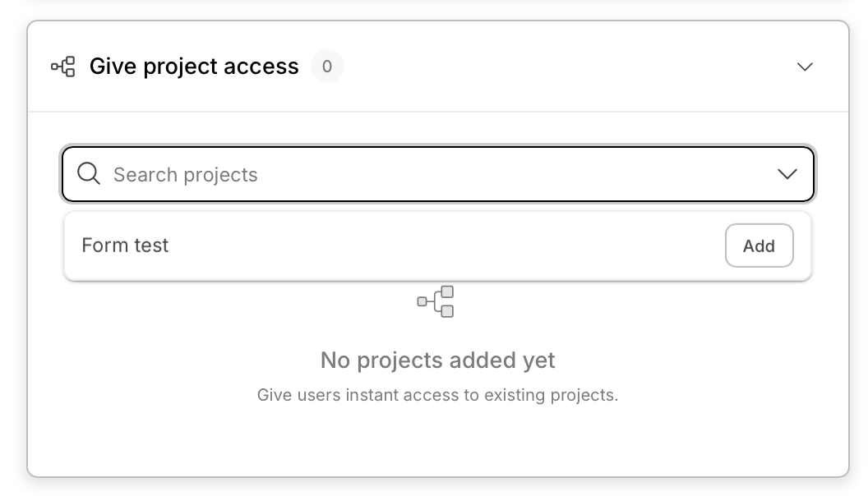Click the 0 project count badge
868x496 pixels.
point(327,67)
